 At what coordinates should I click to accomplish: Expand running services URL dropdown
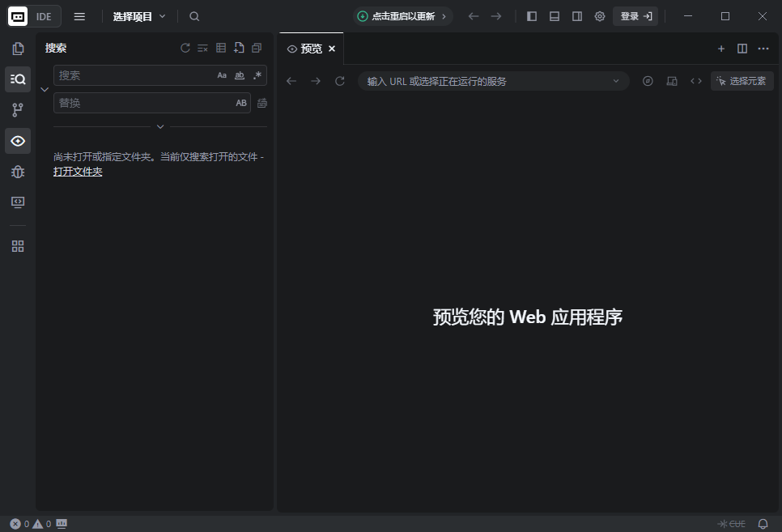[x=616, y=81]
